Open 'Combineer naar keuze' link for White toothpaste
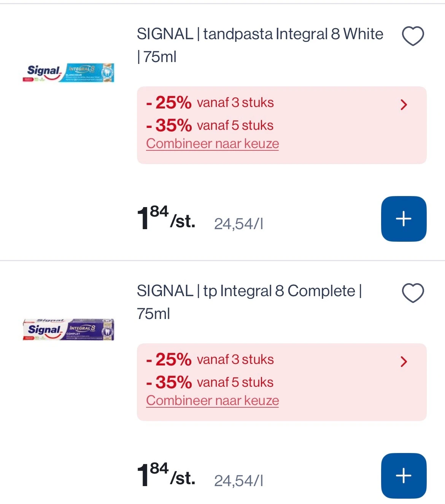The width and height of the screenshot is (445, 504). point(212,144)
